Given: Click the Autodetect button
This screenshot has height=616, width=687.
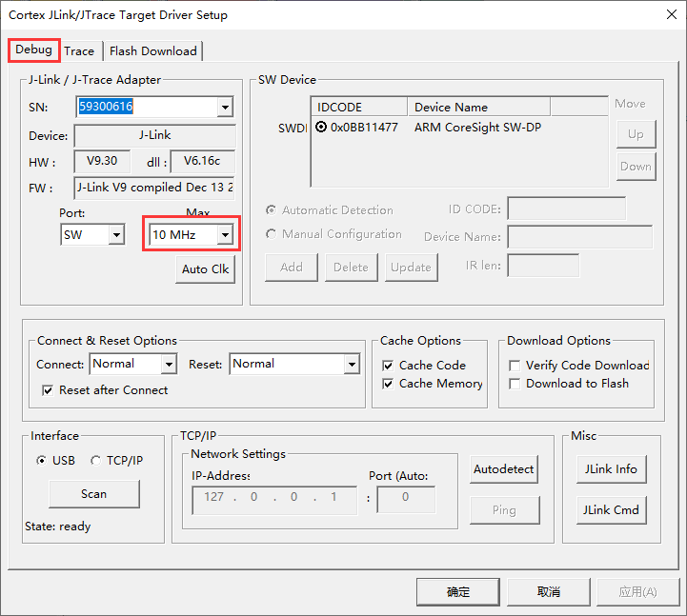Looking at the screenshot, I should [503, 469].
